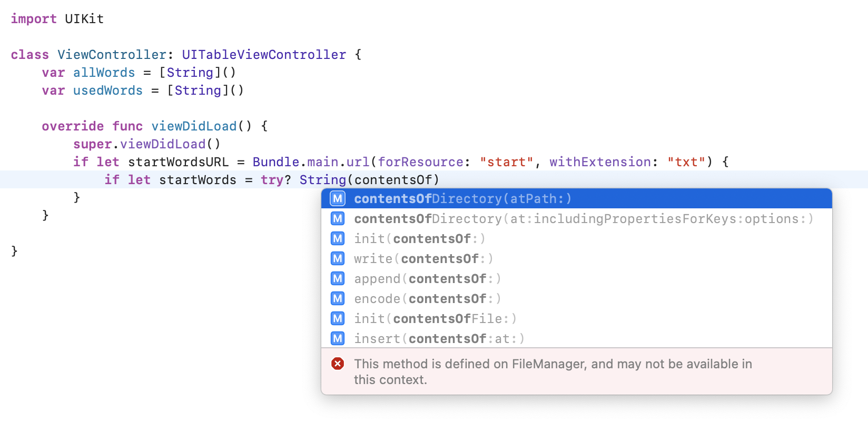Select insert(contentsOf:at:) suggestion
Screen dimensions: 868x423
[439, 339]
